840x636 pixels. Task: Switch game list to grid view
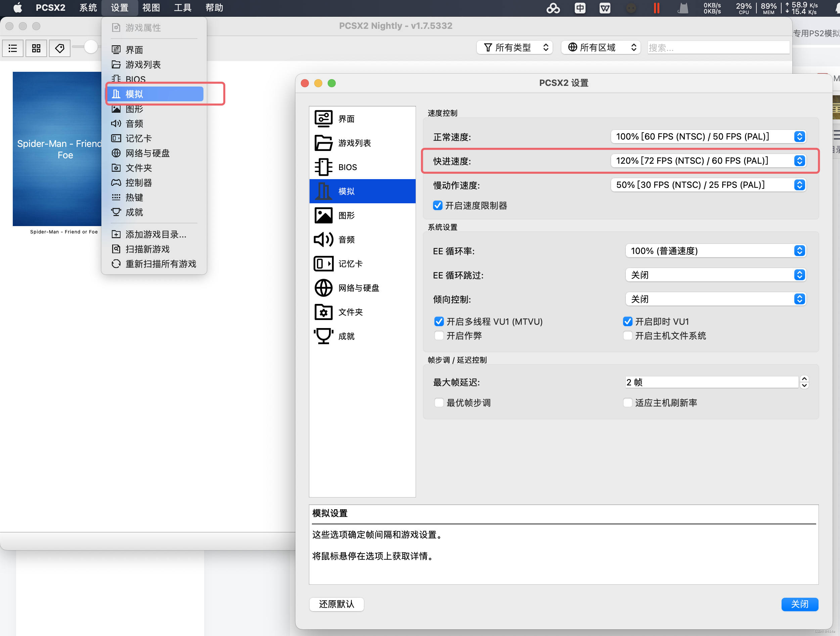[36, 48]
